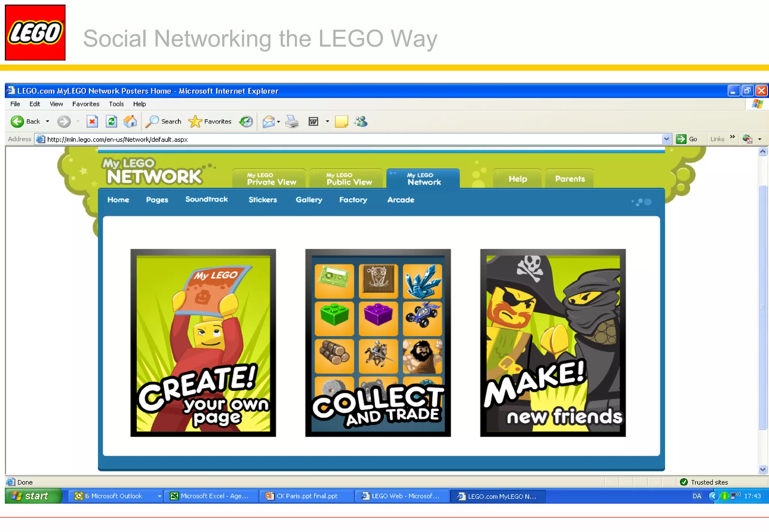Open the Help tab on LEGO page
This screenshot has height=532, width=769.
[517, 179]
